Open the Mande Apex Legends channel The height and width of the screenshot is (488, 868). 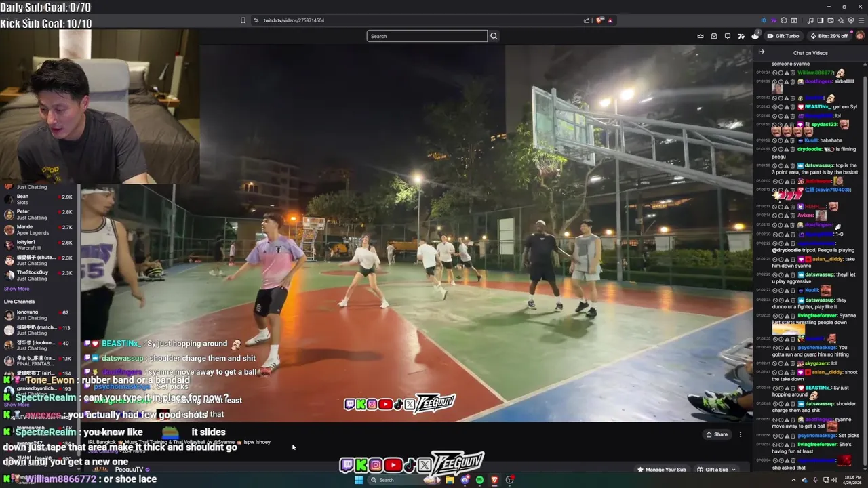point(37,230)
